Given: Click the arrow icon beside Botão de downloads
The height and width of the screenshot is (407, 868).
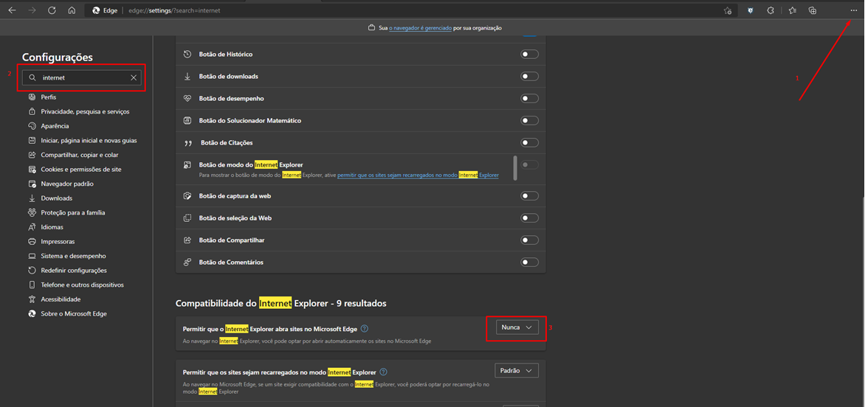Looking at the screenshot, I should click(x=187, y=77).
